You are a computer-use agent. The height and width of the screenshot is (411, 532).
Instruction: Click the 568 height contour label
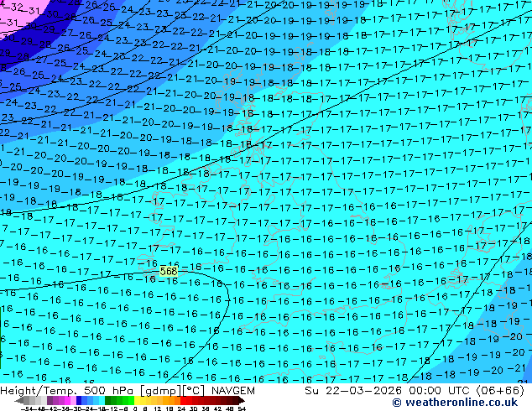point(169,272)
